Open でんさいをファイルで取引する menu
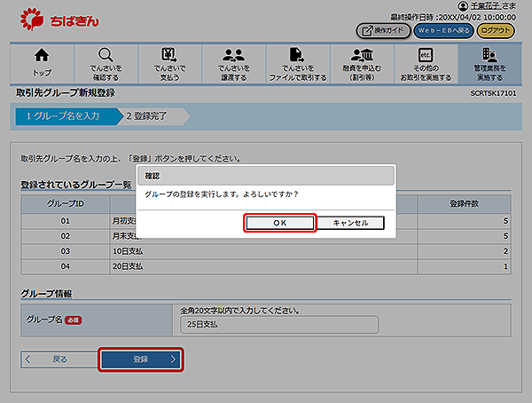The image size is (532, 403). tap(298, 64)
